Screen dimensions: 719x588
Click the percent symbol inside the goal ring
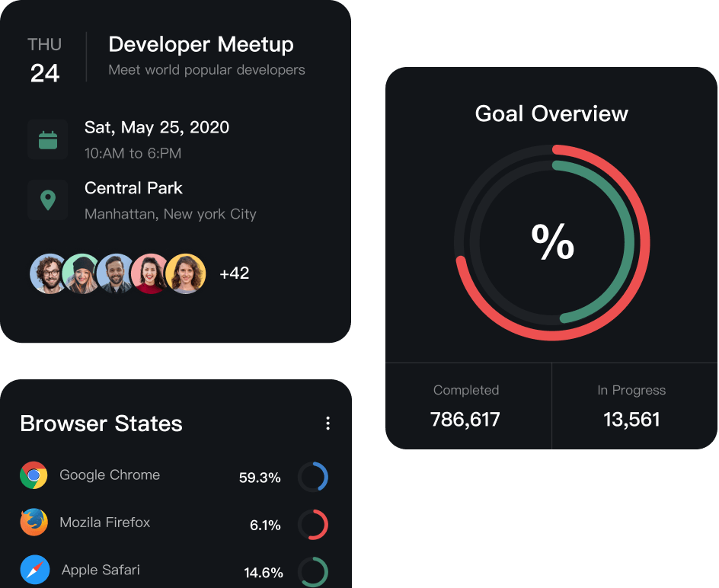click(552, 244)
